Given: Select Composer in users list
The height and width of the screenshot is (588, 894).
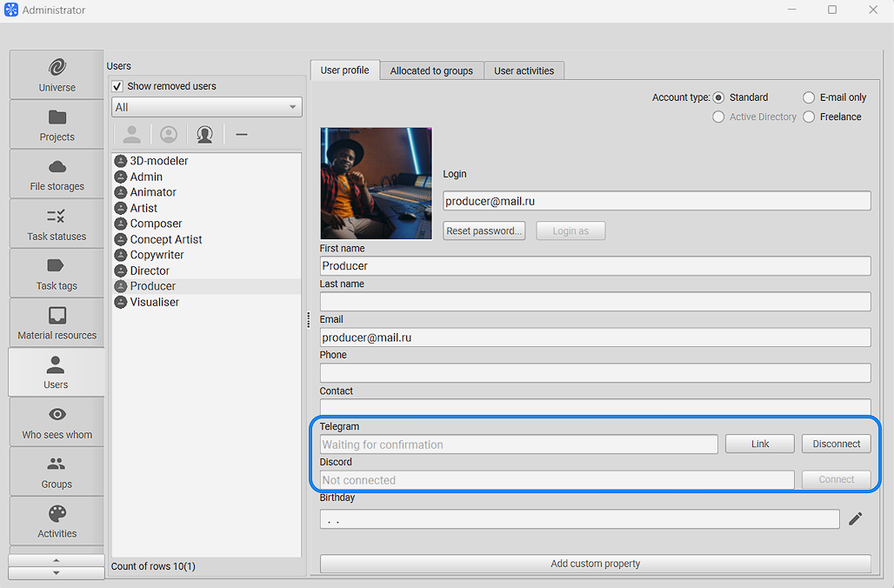Looking at the screenshot, I should pyautogui.click(x=206, y=224).
